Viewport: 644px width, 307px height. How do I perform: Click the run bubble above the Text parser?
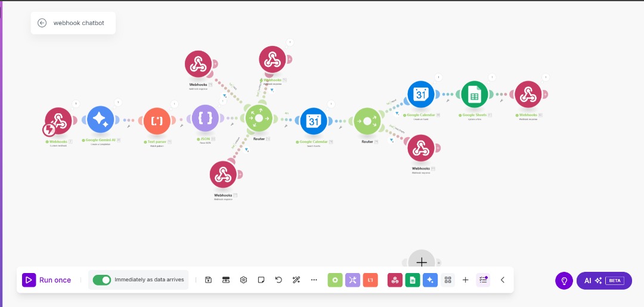pos(174,104)
